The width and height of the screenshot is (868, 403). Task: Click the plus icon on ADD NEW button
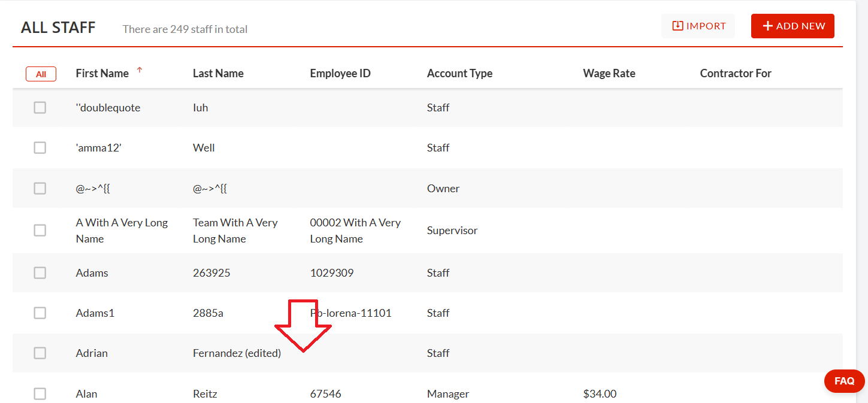pos(768,26)
